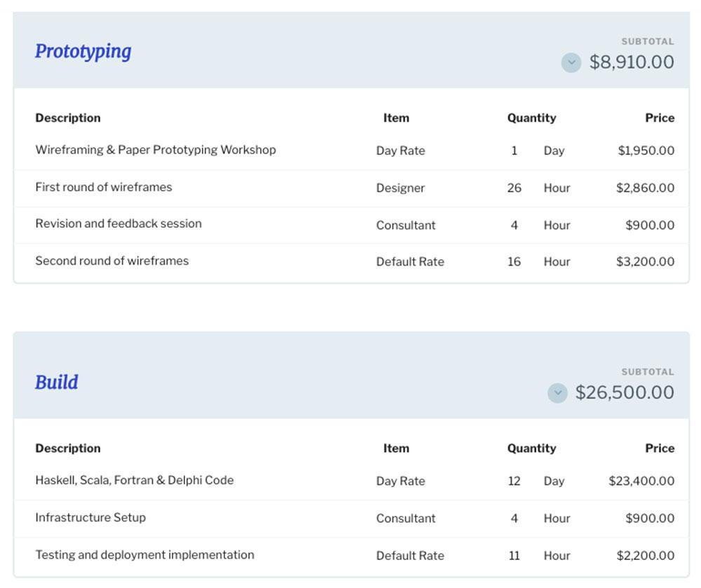Click Revision and feedback session description

[x=118, y=224]
